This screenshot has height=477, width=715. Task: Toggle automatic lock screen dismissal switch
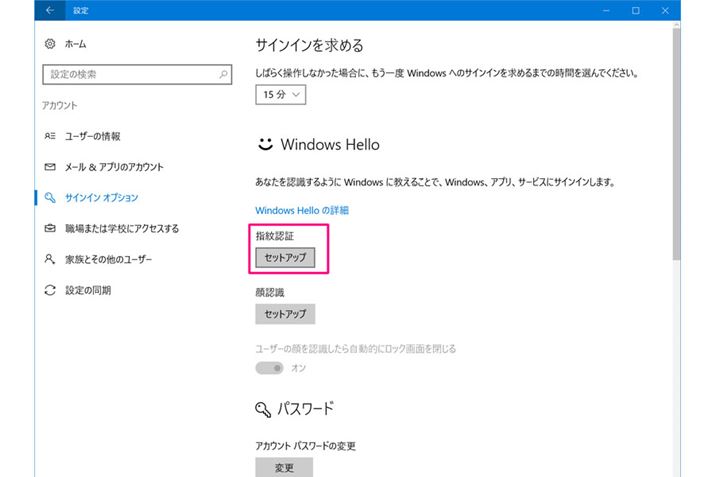click(x=269, y=368)
